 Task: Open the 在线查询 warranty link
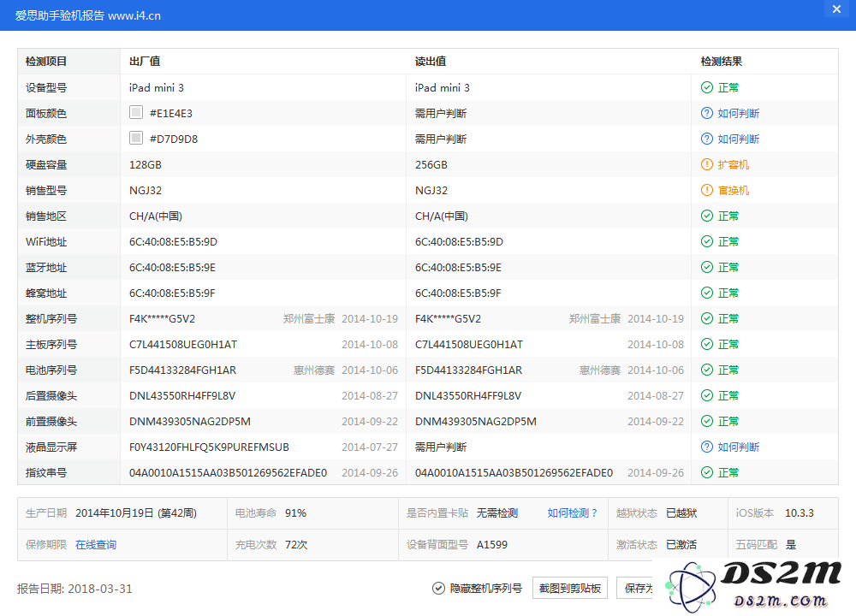pos(96,544)
